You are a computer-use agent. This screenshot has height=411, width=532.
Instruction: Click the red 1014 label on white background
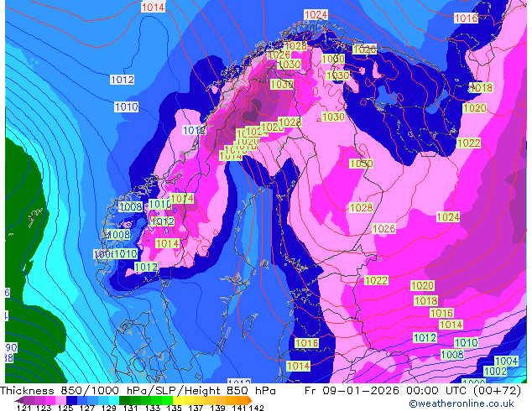153,7
